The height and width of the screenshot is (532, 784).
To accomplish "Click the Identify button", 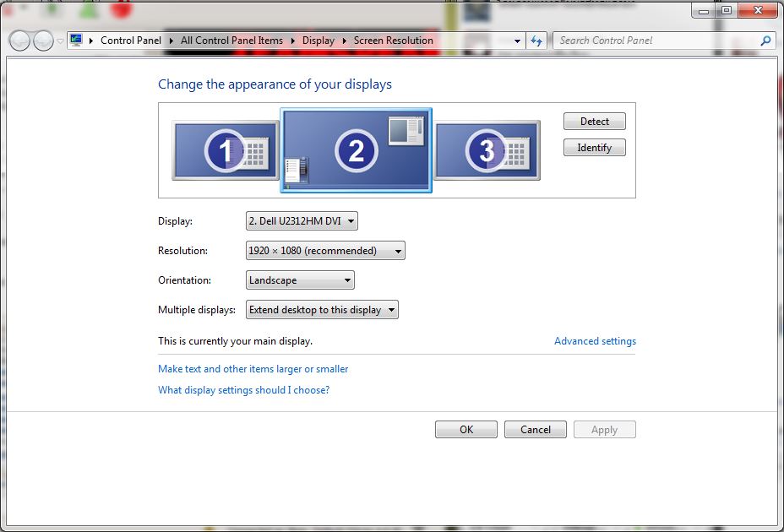I will click(595, 148).
